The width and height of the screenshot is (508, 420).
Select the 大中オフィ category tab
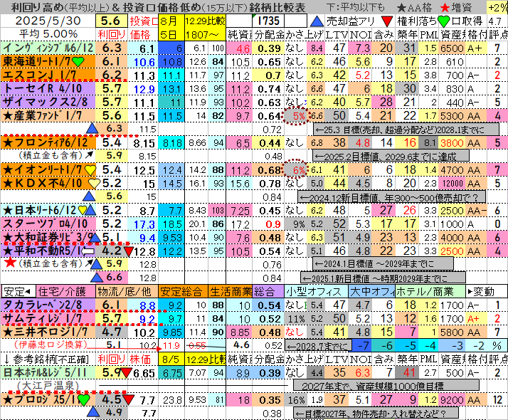(371, 292)
